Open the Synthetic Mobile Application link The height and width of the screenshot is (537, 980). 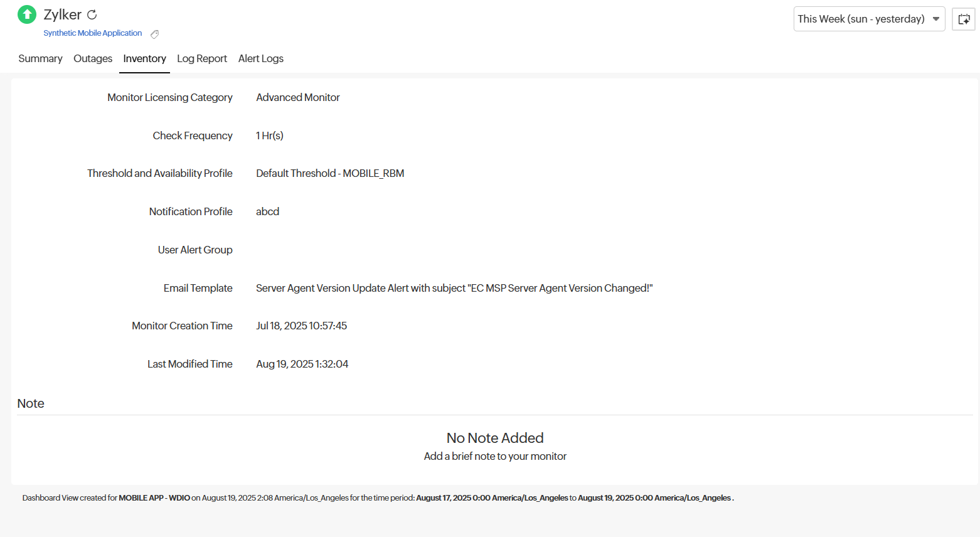[92, 33]
